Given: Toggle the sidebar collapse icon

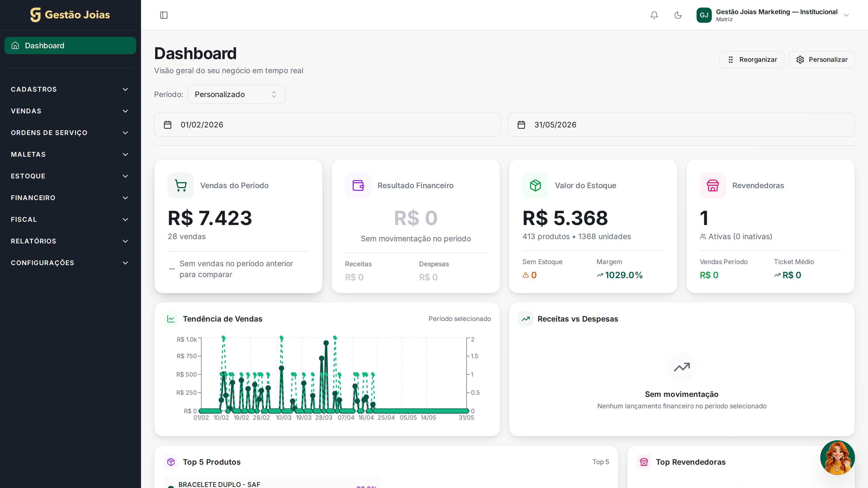Looking at the screenshot, I should 164,15.
